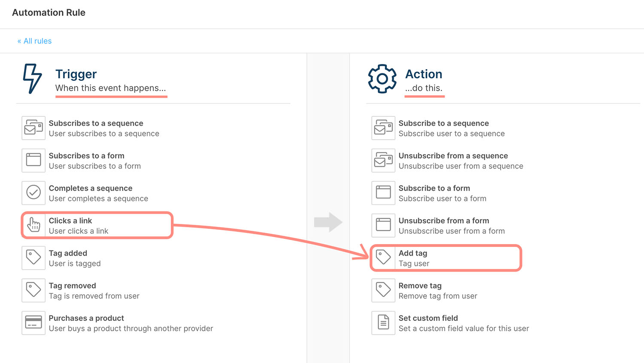This screenshot has width=644, height=363.
Task: Choose the 'Tag removed' trigger title
Action: click(x=72, y=286)
